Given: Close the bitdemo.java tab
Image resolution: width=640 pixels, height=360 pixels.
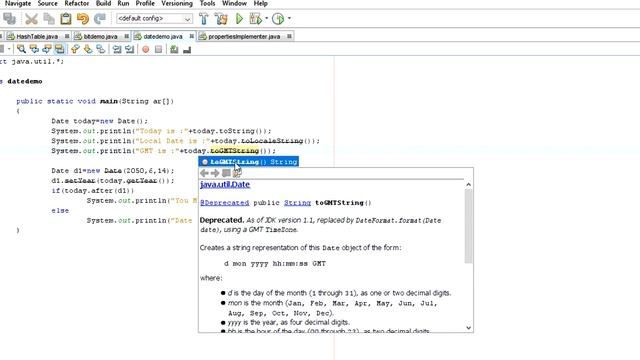Looking at the screenshot, I should coord(127,36).
